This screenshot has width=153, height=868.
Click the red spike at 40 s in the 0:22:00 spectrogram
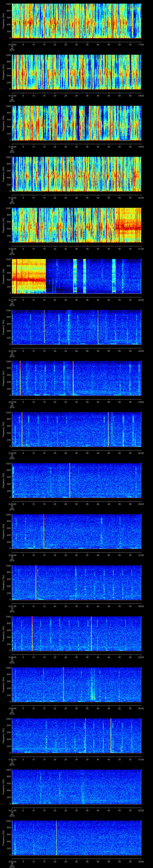coord(98,327)
